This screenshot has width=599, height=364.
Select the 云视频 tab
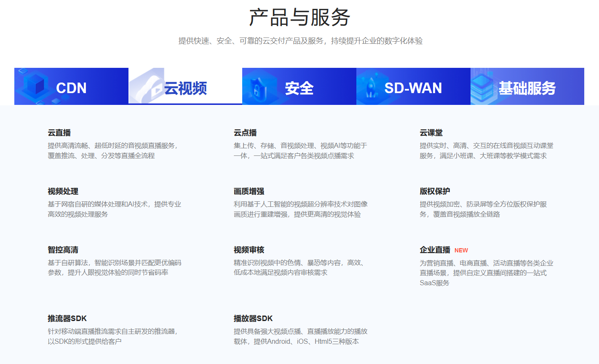click(x=185, y=86)
